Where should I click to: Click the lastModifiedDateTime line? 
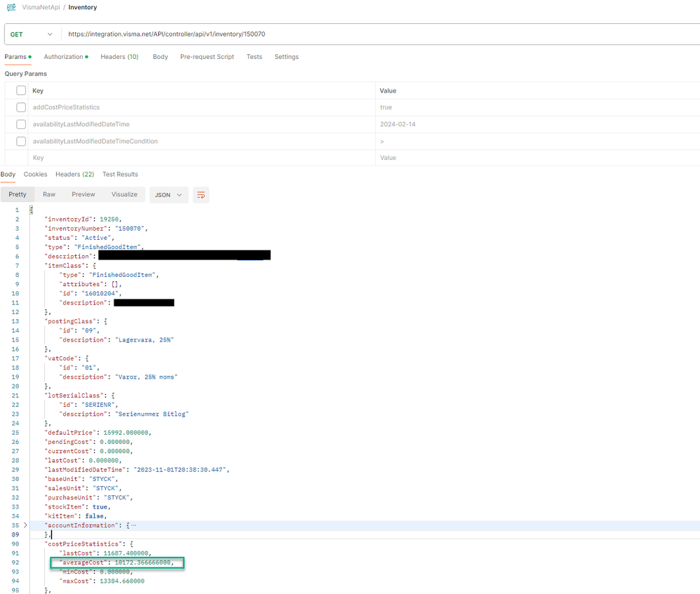pos(137,470)
